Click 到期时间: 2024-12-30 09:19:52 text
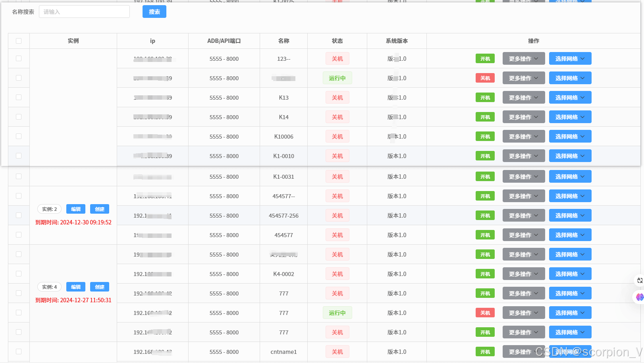Image resolution: width=644 pixels, height=363 pixels. point(73,222)
